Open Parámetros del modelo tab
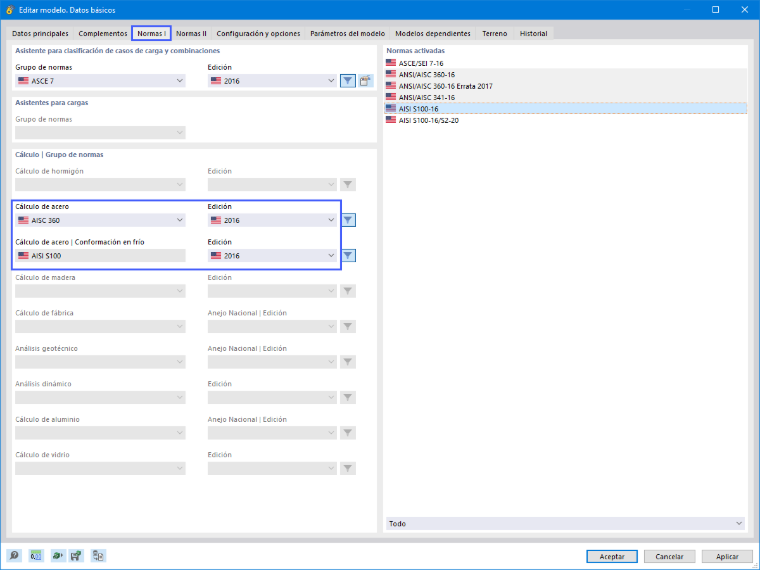The height and width of the screenshot is (570, 760). pos(348,33)
